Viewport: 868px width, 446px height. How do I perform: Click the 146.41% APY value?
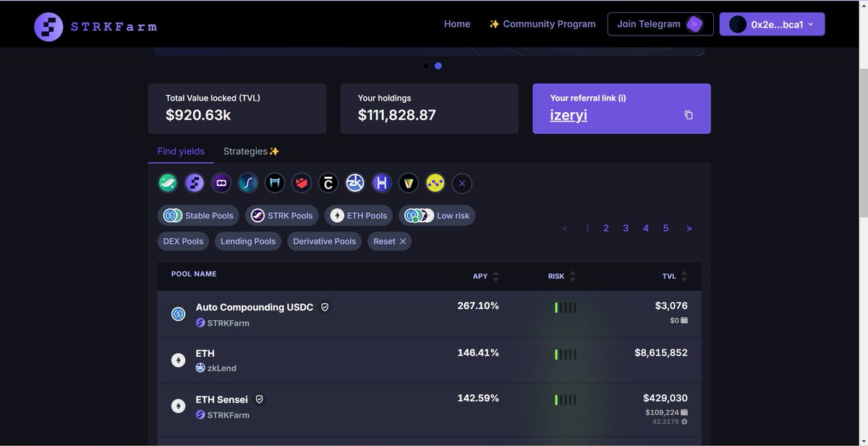(478, 353)
